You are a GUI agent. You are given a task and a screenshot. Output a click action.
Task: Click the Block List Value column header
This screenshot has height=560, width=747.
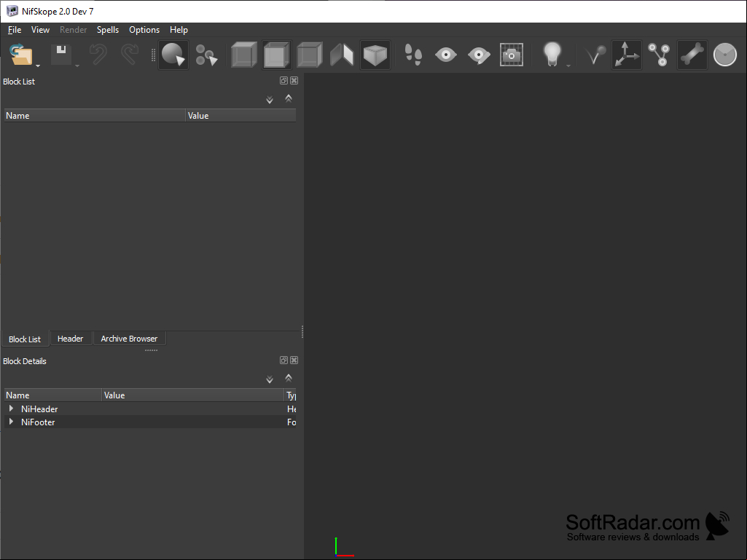point(241,116)
